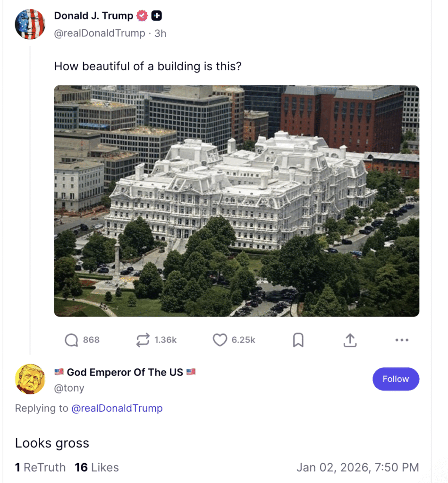This screenshot has width=448, height=483.
Task: Bookmark the building post
Action: pyautogui.click(x=298, y=340)
